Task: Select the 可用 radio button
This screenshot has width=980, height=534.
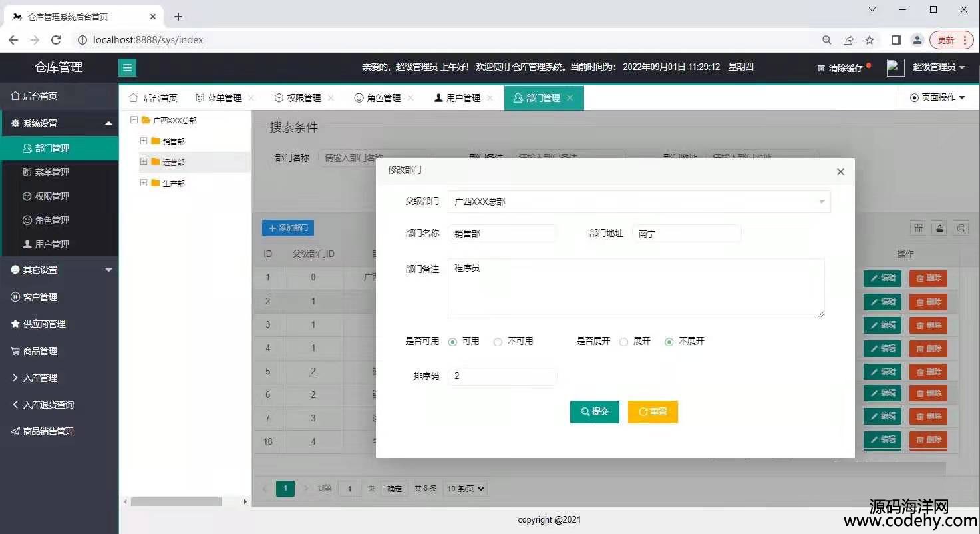Action: tap(453, 342)
